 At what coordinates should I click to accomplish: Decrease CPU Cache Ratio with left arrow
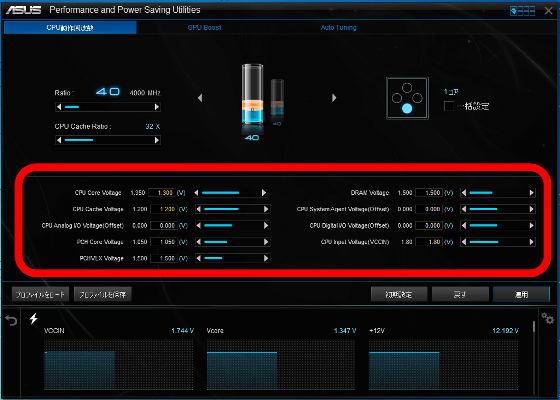(59, 140)
